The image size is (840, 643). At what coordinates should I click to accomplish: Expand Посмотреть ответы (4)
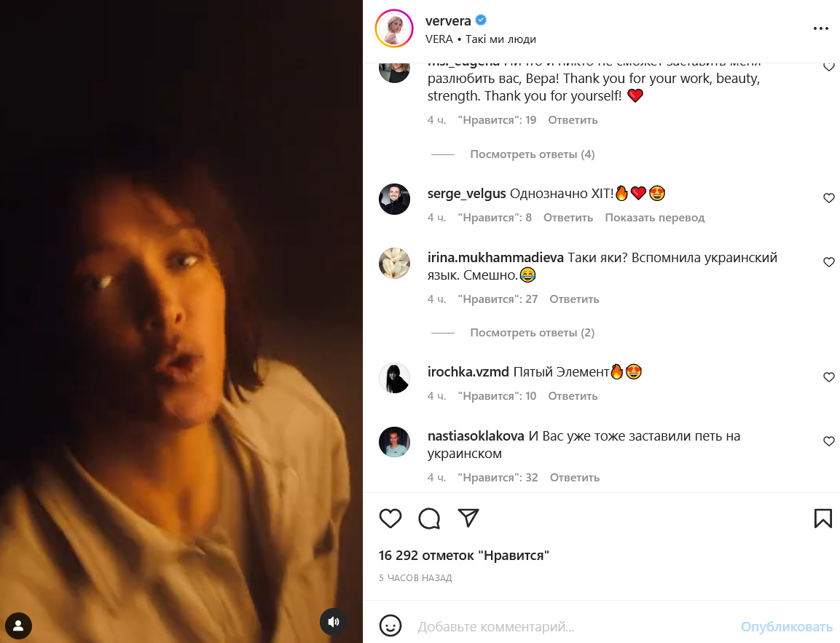pos(532,154)
